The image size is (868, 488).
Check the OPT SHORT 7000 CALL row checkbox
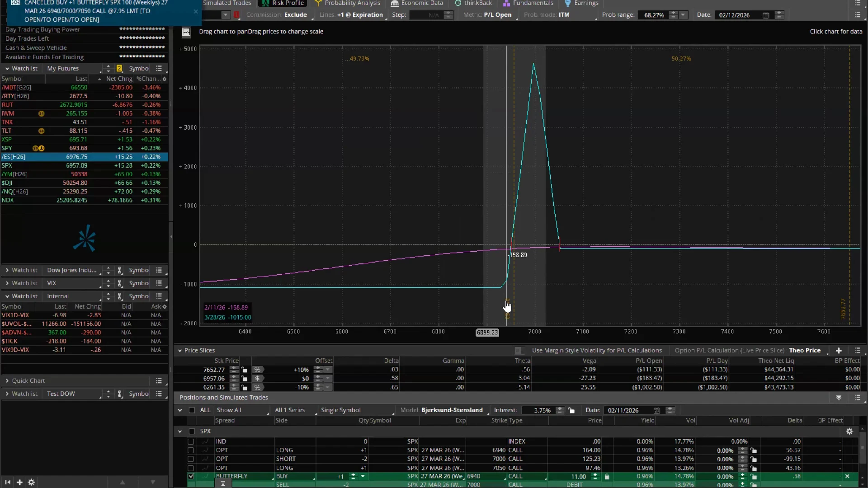[191, 459]
